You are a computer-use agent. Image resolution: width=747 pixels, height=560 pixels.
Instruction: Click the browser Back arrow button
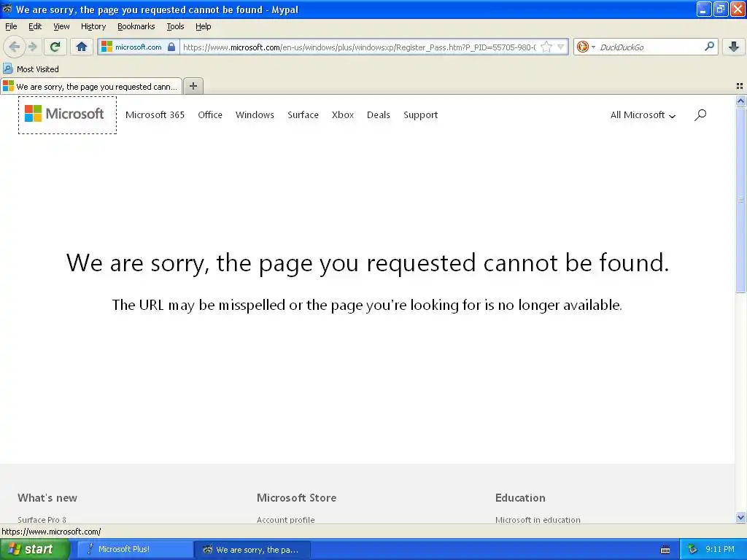(x=15, y=47)
